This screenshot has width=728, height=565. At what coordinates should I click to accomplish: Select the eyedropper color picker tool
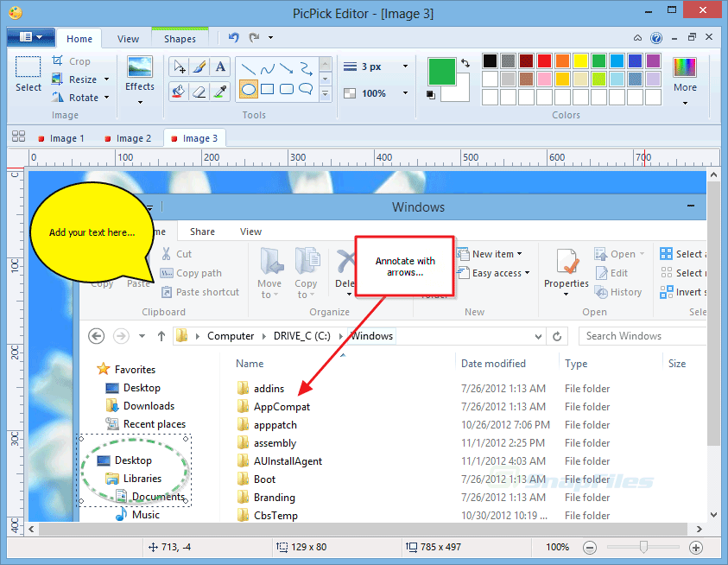pyautogui.click(x=220, y=91)
